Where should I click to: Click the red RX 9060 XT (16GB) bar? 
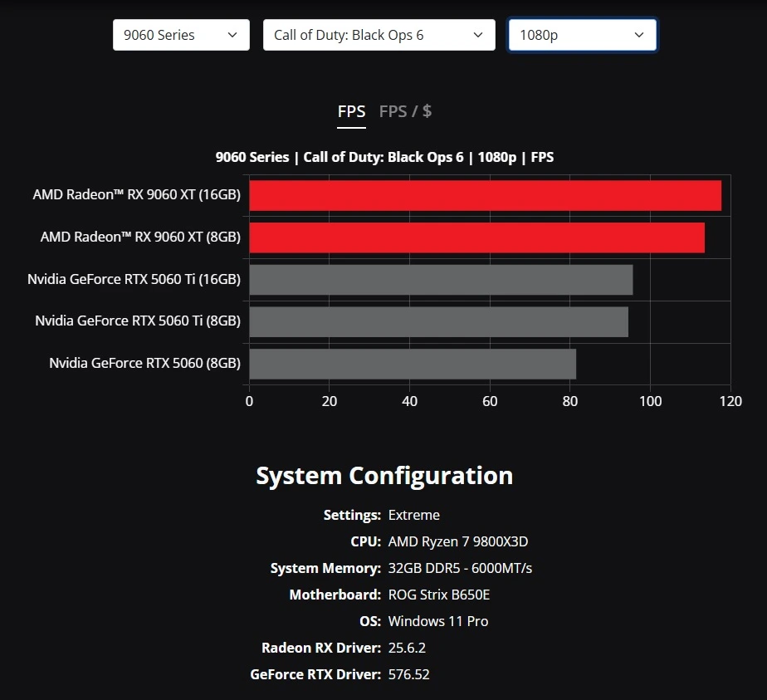tap(486, 196)
